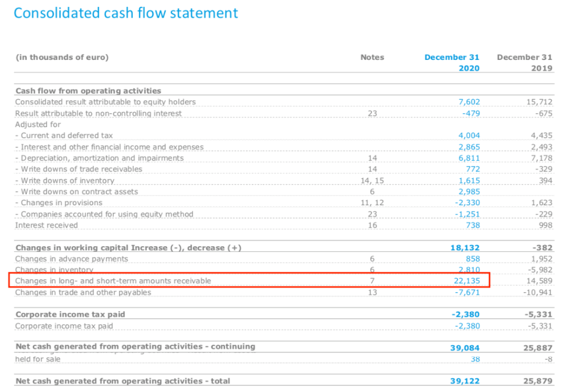The height and width of the screenshot is (392, 570).
Task: Select the "Cash flow from operating activities" heading
Action: 88,91
